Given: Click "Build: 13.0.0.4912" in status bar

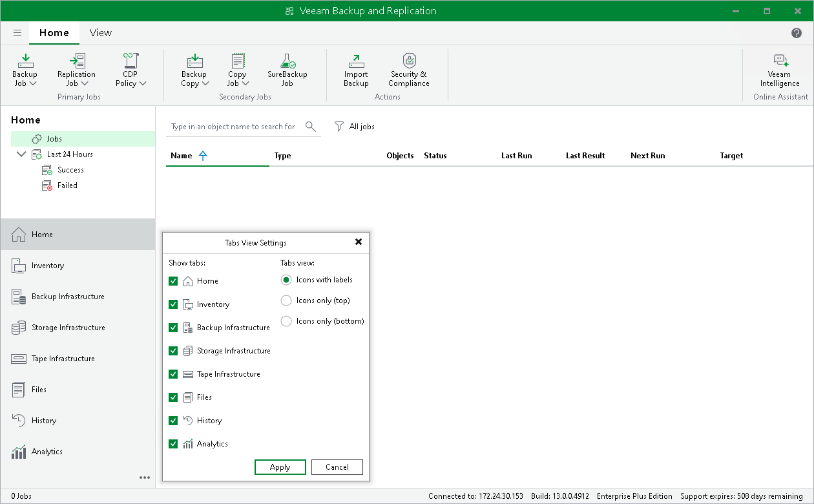Looking at the screenshot, I should click(x=560, y=496).
